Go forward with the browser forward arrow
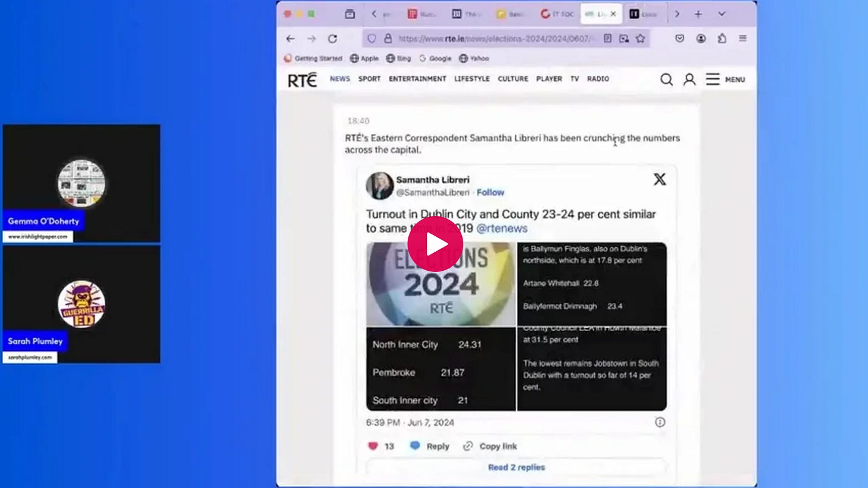Image resolution: width=868 pixels, height=488 pixels. pyautogui.click(x=311, y=39)
